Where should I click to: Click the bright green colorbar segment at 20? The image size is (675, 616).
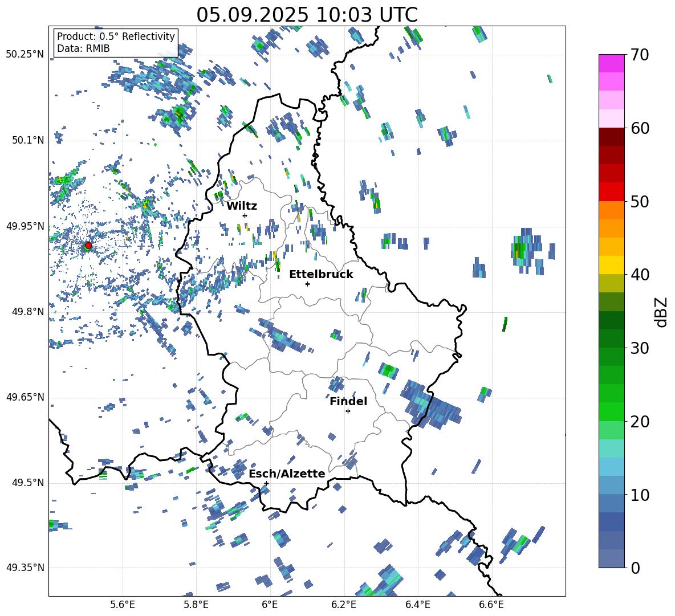pyautogui.click(x=611, y=412)
